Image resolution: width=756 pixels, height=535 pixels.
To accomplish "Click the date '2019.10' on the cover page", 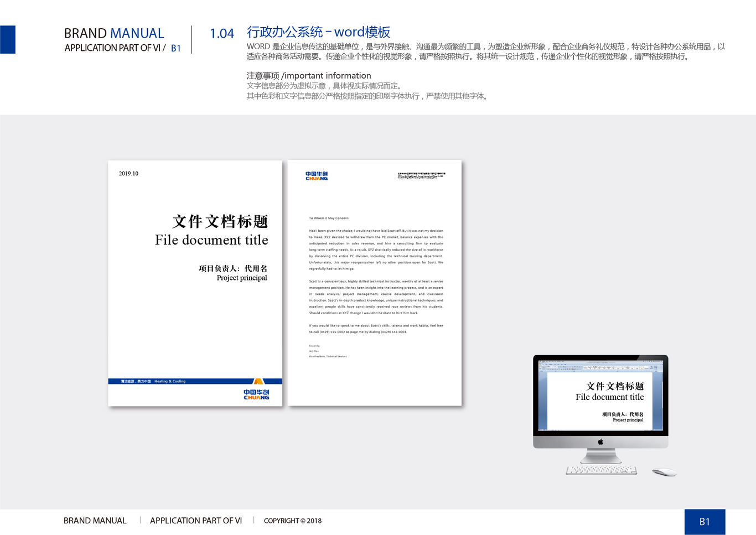I will click(x=128, y=174).
